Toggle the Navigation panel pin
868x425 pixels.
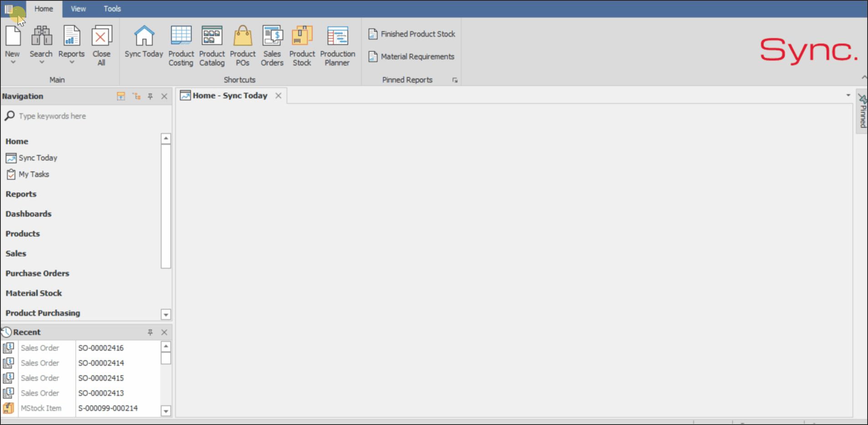150,96
